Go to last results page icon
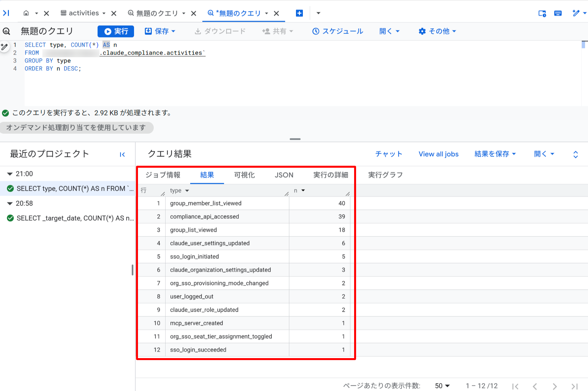Screen dimensions: 588x391 [x=575, y=386]
